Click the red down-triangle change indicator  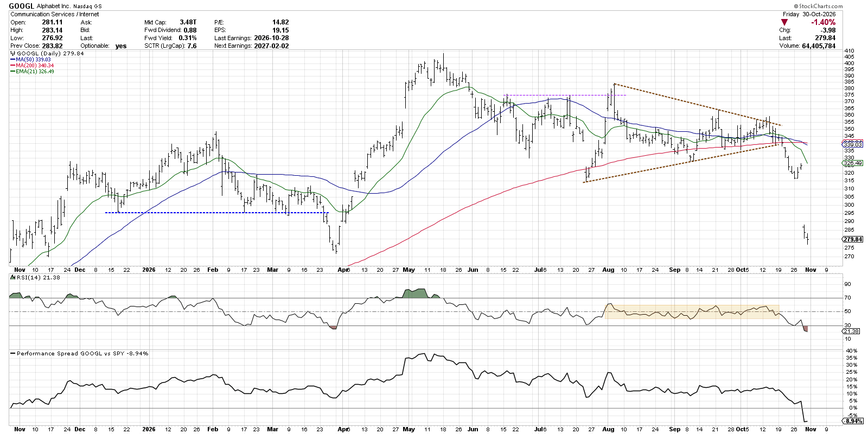784,22
